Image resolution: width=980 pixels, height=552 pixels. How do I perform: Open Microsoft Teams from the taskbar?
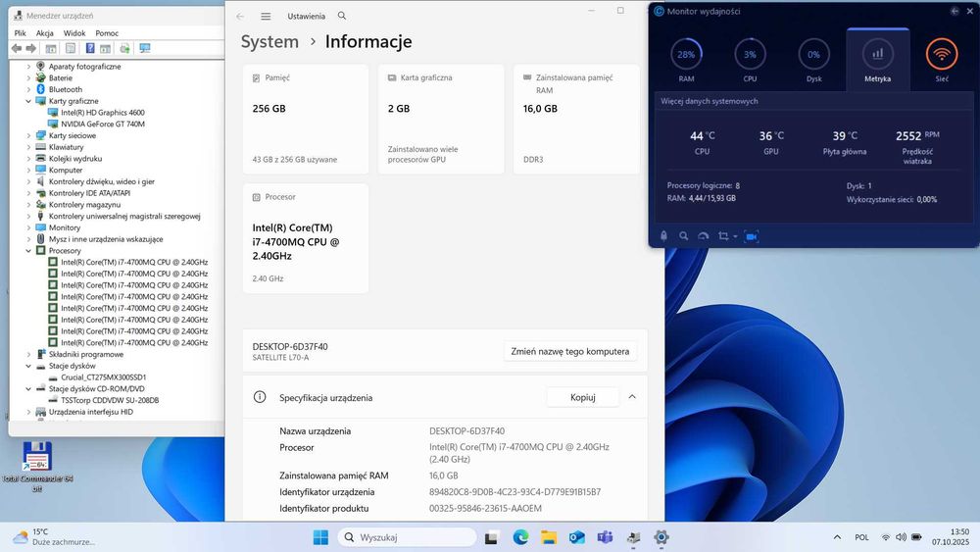tap(605, 537)
